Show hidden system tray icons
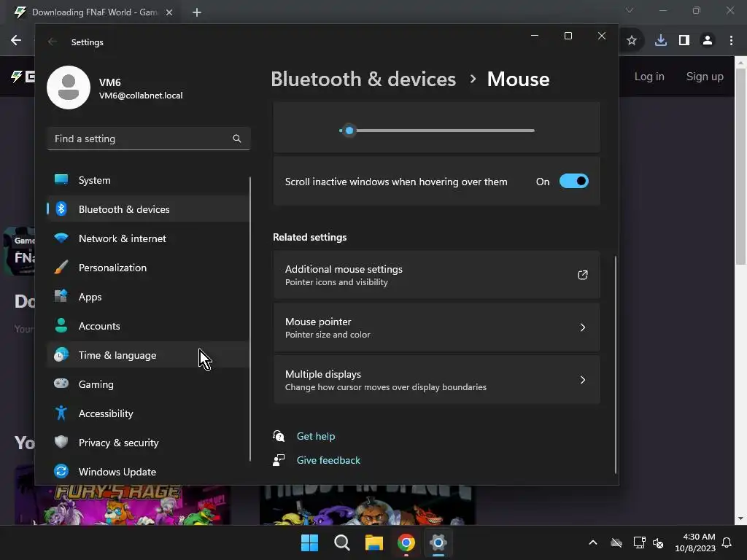Image resolution: width=747 pixels, height=560 pixels. click(592, 542)
